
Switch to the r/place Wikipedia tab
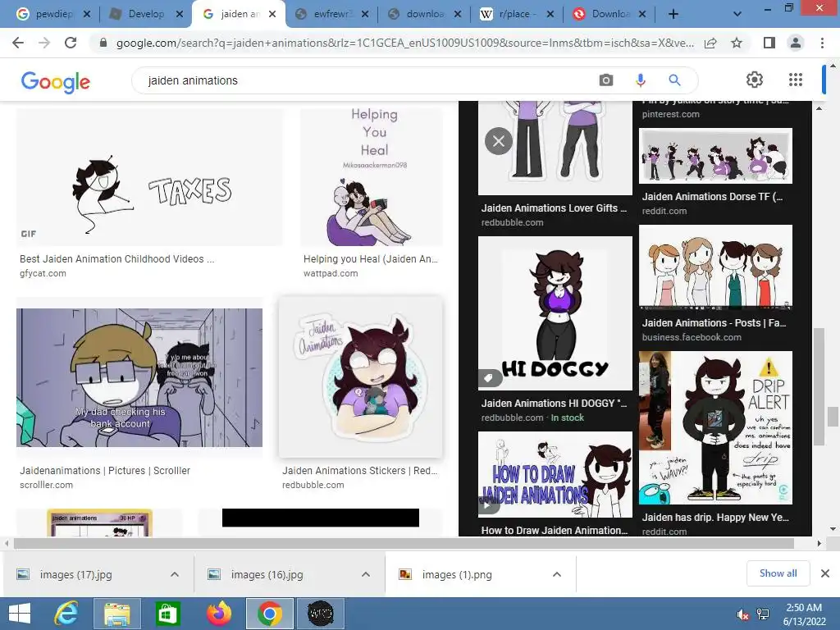point(517,15)
